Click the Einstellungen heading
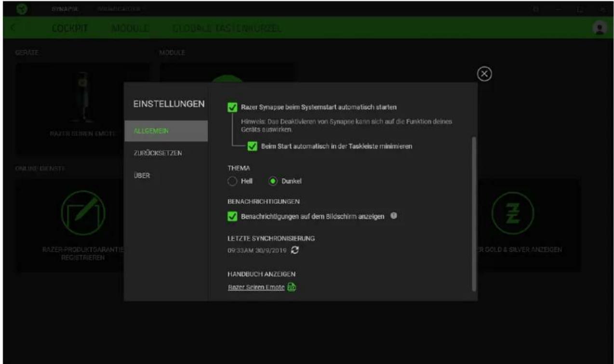Viewport: 614px width, 364px height. click(x=169, y=104)
